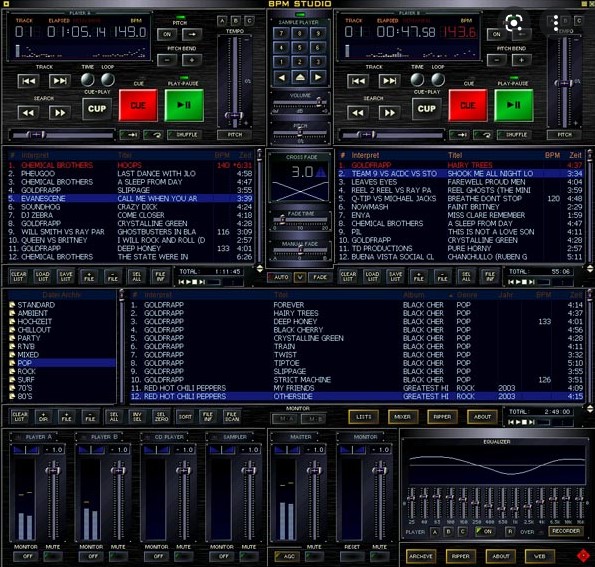Click the Player A playlist scrollbar
The height and width of the screenshot is (567, 595).
(260, 207)
